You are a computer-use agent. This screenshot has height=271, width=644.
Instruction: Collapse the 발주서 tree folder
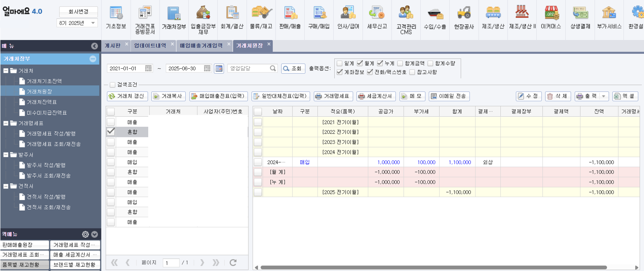pyautogui.click(x=6, y=155)
